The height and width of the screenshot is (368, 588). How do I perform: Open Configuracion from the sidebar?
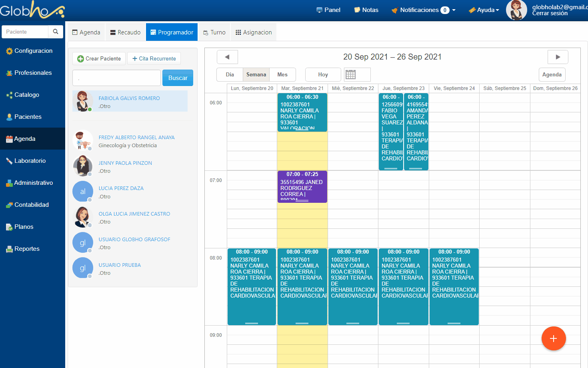pos(33,51)
